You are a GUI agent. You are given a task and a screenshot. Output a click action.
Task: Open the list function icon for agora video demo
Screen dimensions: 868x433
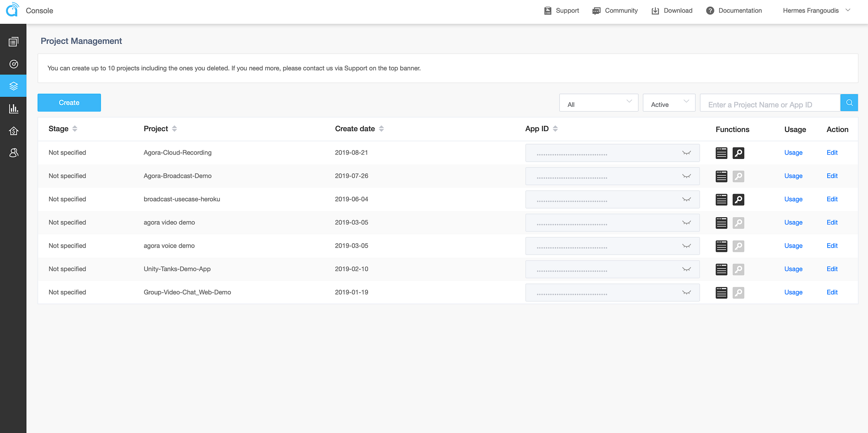tap(721, 223)
